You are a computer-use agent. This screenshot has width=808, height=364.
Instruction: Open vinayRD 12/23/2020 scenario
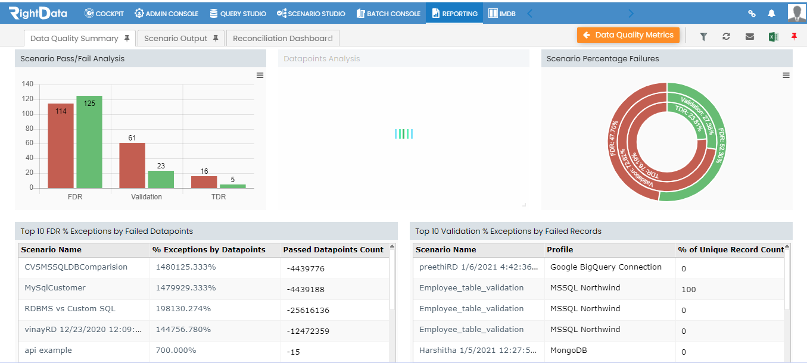point(83,329)
